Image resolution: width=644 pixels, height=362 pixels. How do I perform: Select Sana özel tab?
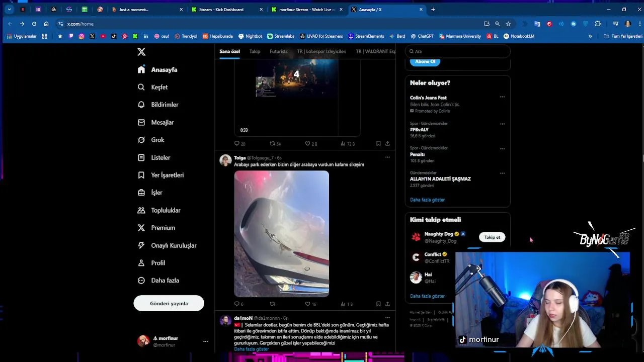pyautogui.click(x=229, y=51)
